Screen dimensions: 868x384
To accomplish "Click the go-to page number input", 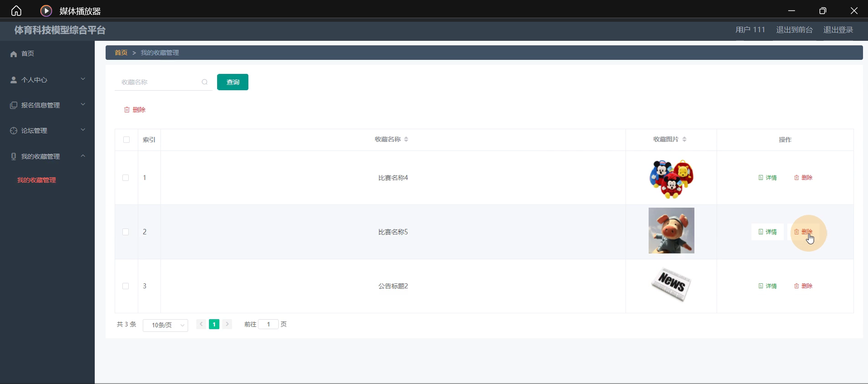I will pos(268,324).
